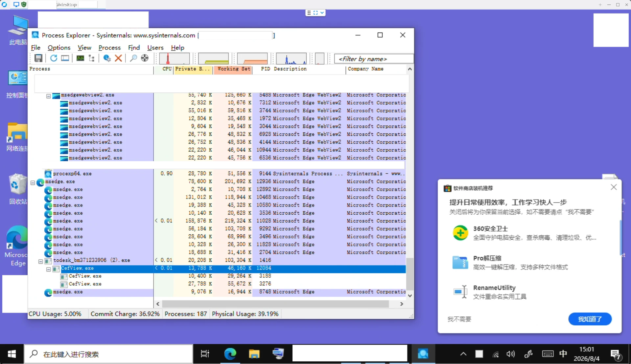Click the taskbar search box

[108, 354]
